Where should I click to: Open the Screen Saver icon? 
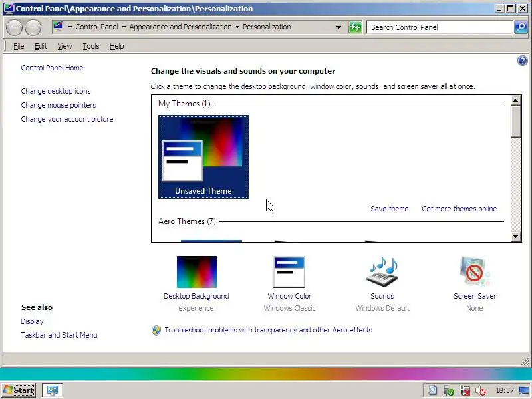click(x=474, y=272)
